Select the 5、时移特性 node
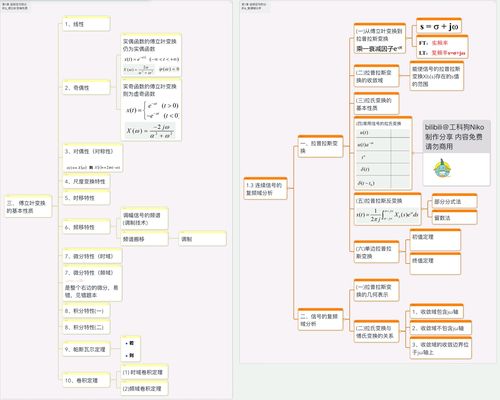The height and width of the screenshot is (400, 500). point(86,198)
